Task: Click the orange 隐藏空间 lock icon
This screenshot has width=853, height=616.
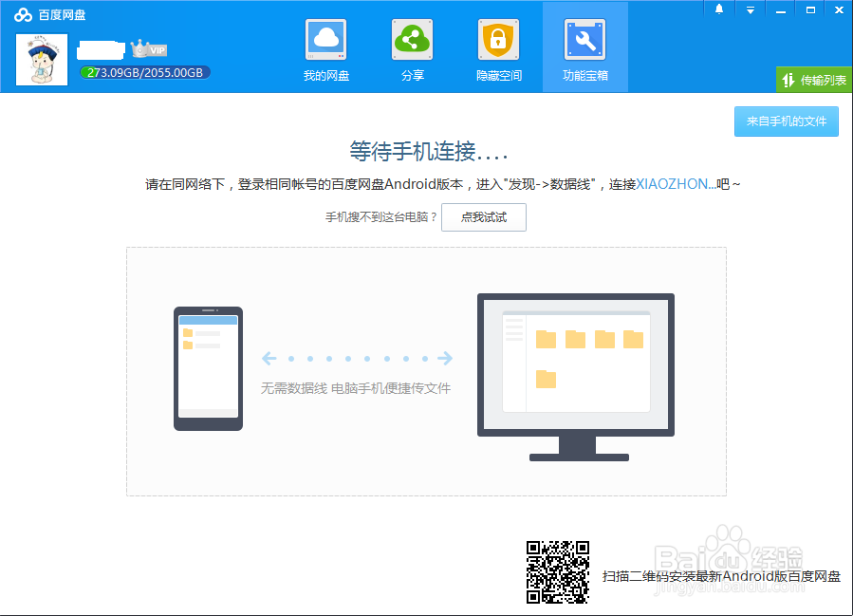Action: (498, 39)
